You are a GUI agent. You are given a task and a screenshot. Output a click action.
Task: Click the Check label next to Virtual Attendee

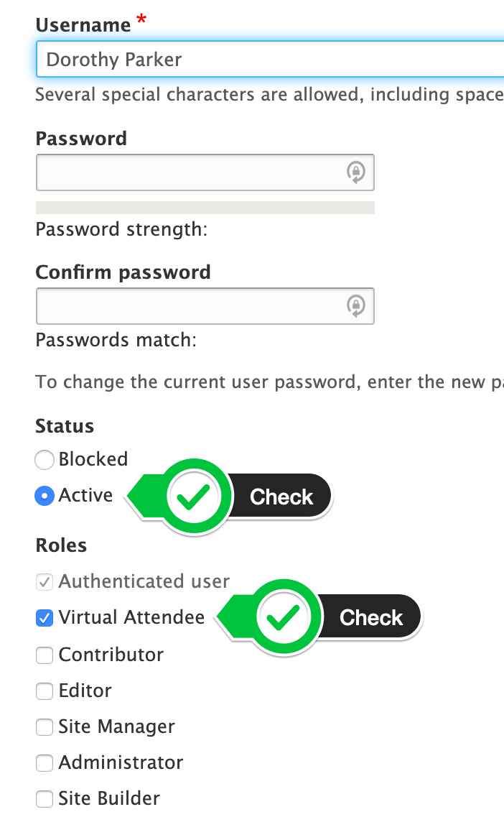(371, 617)
